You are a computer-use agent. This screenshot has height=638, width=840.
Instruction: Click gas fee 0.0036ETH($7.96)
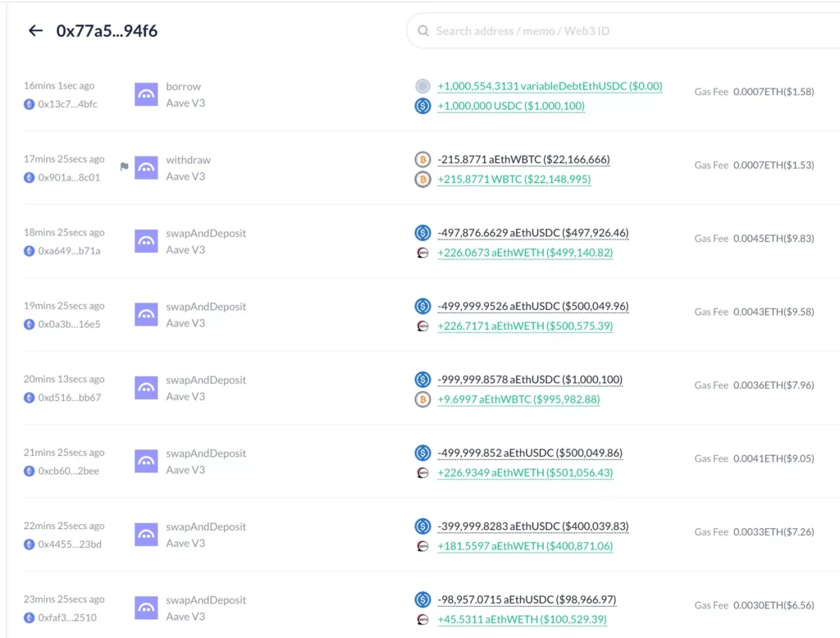[774, 385]
